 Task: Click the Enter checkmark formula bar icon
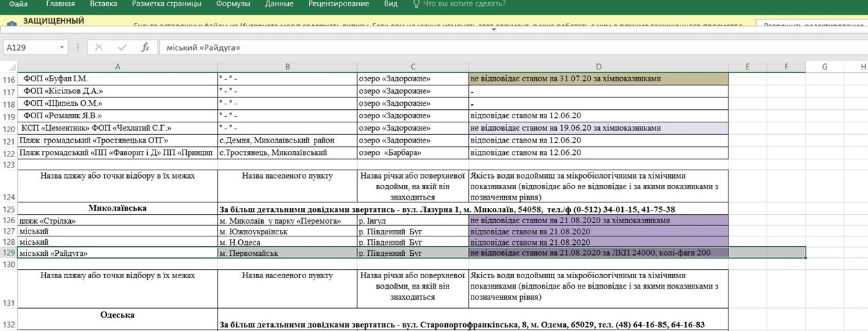click(122, 47)
